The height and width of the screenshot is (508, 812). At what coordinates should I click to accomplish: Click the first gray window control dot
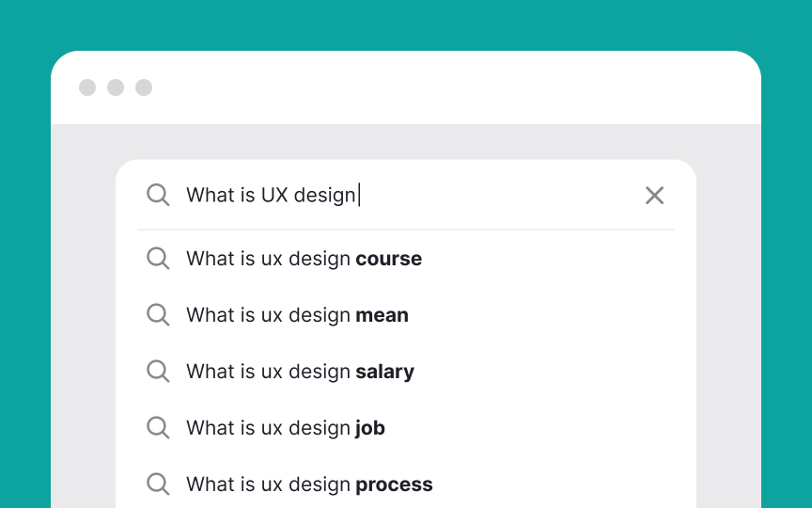pos(87,87)
